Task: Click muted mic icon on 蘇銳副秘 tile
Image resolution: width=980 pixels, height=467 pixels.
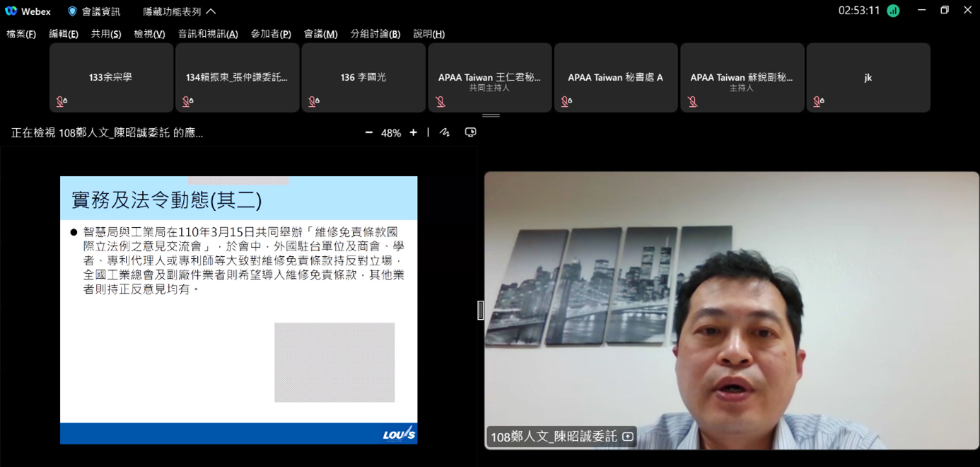Action: tap(692, 102)
